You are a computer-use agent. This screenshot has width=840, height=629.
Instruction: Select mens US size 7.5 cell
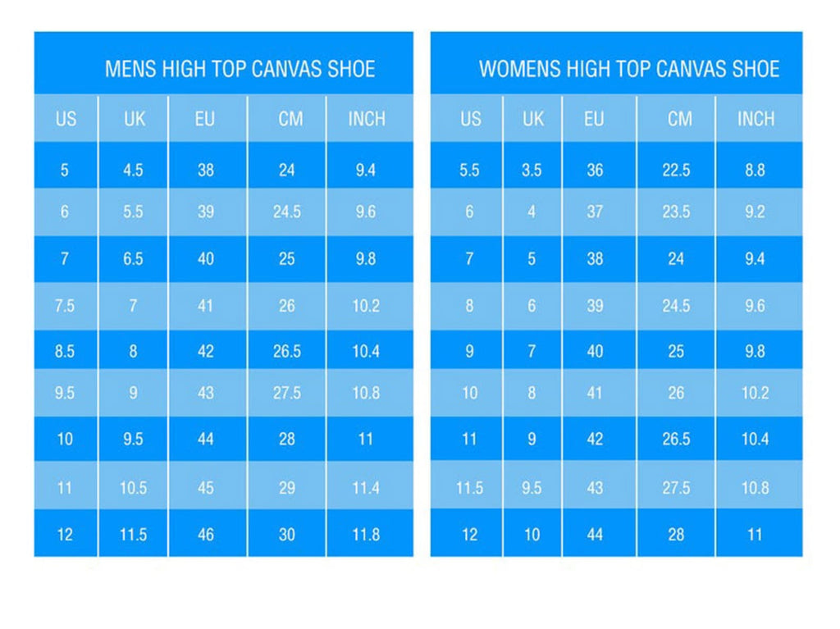pos(65,306)
